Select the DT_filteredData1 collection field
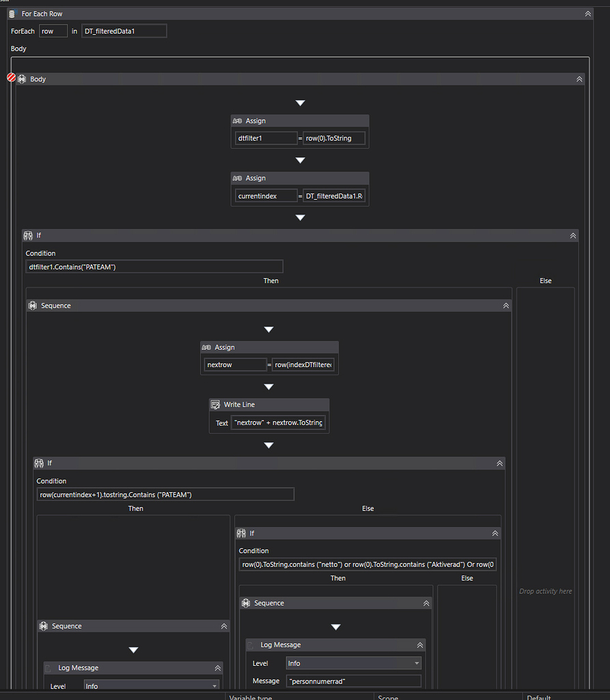The width and height of the screenshot is (610, 700). 124,31
